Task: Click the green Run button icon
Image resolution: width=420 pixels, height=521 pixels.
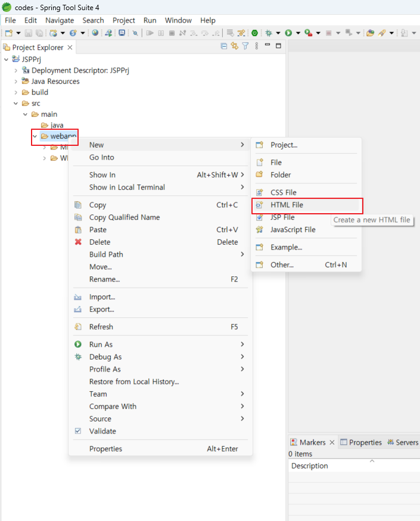Action: (x=289, y=33)
